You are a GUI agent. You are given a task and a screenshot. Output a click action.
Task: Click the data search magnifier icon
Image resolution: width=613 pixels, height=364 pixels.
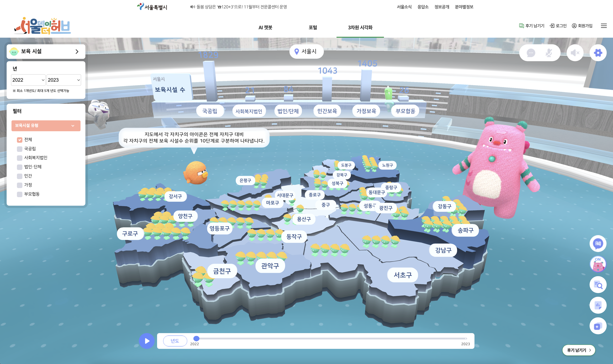598,285
